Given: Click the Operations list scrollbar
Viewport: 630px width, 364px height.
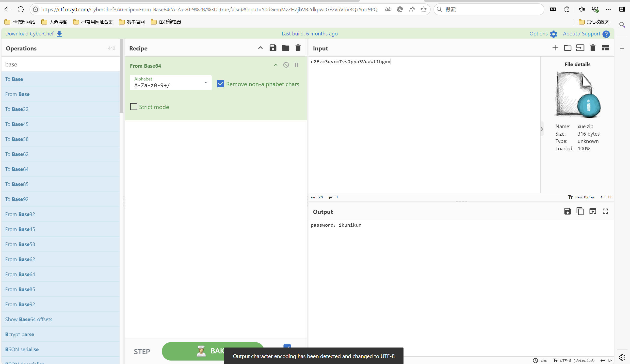Looking at the screenshot, I should point(121,76).
